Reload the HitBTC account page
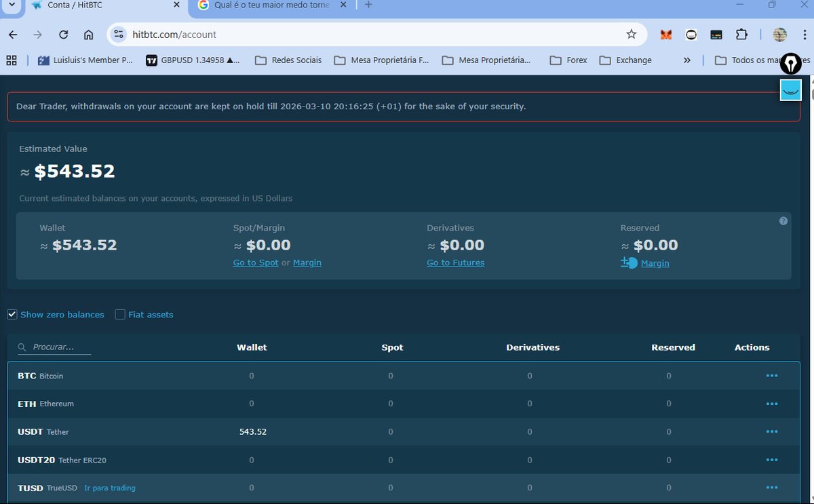This screenshot has width=814, height=504. coord(64,35)
